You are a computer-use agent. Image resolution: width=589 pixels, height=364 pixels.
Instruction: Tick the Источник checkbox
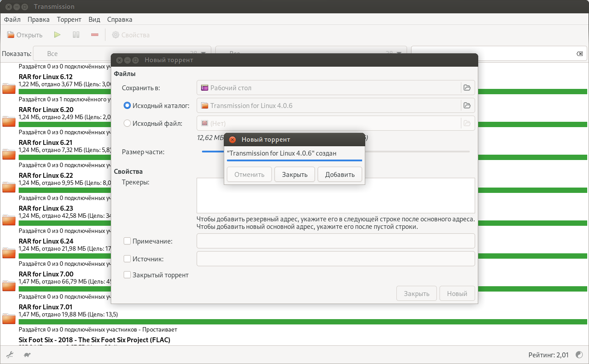coord(127,259)
